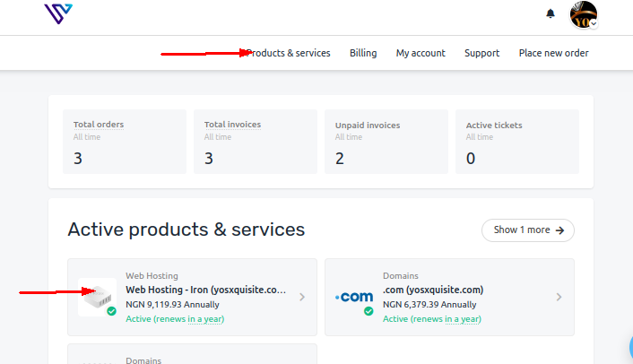The height and width of the screenshot is (364, 633).
Task: Go to Place new order
Action: (x=553, y=53)
